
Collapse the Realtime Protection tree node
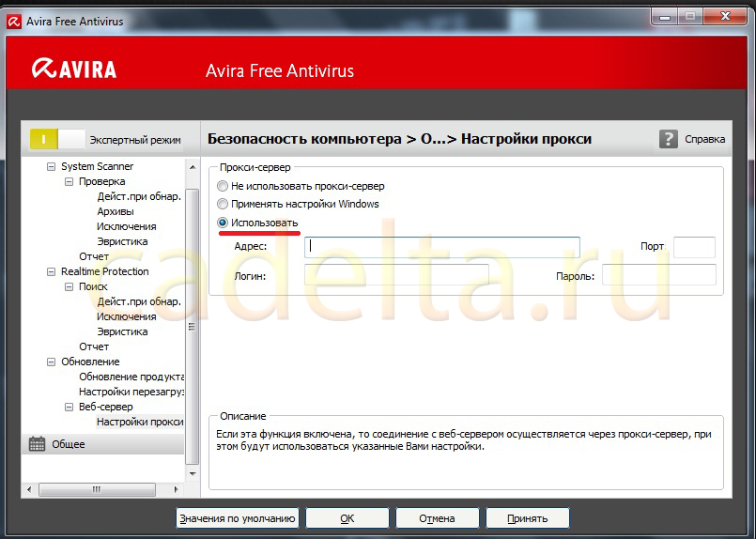coord(51,272)
